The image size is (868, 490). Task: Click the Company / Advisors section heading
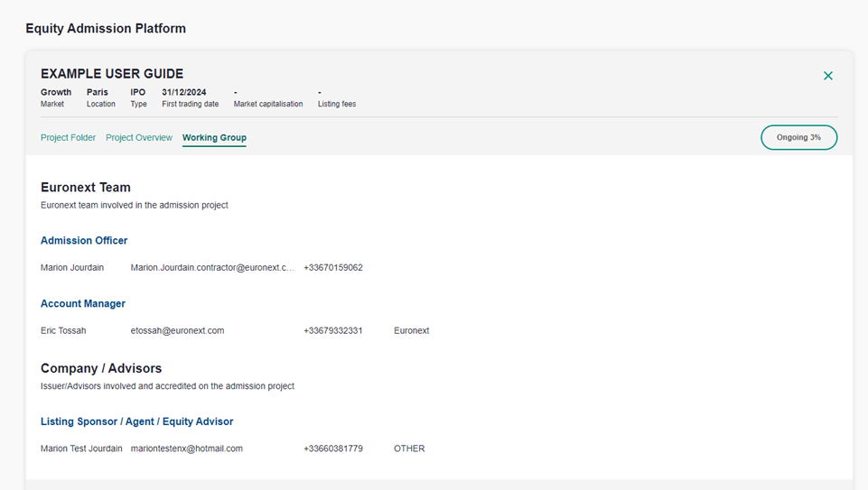coord(101,368)
